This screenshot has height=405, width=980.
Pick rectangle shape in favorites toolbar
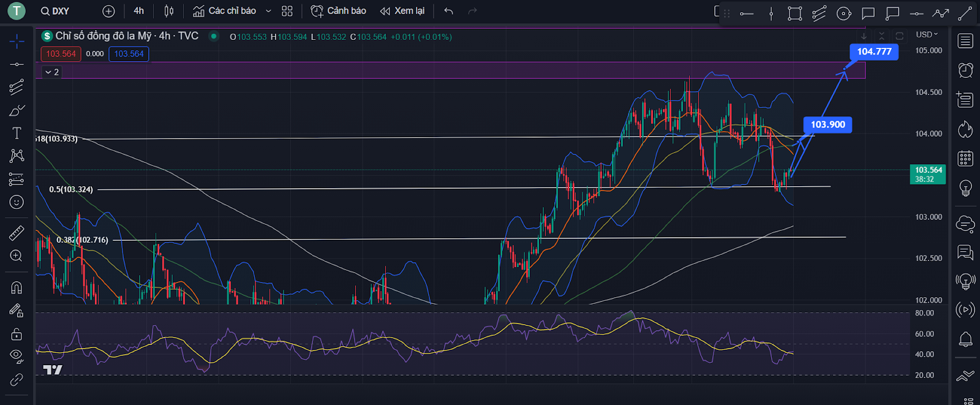pos(795,13)
